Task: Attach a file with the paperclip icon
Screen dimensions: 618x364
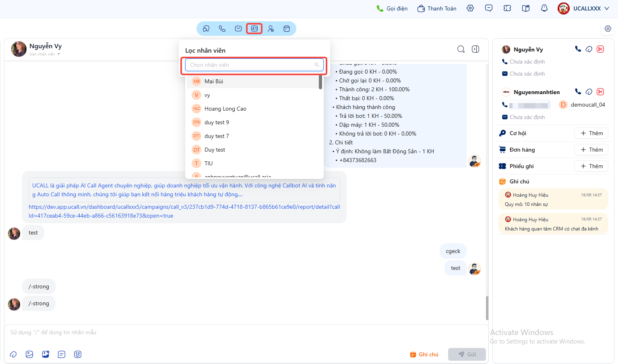Action: click(13, 354)
